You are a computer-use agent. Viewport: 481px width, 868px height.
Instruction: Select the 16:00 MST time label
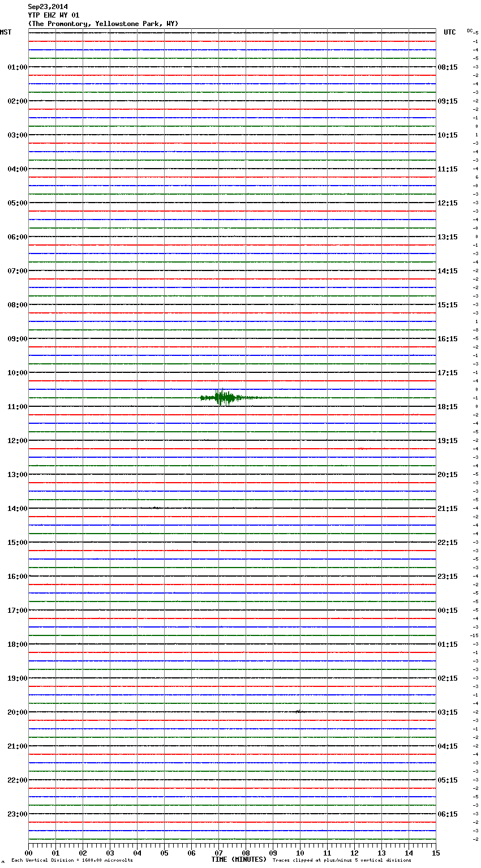coord(18,577)
